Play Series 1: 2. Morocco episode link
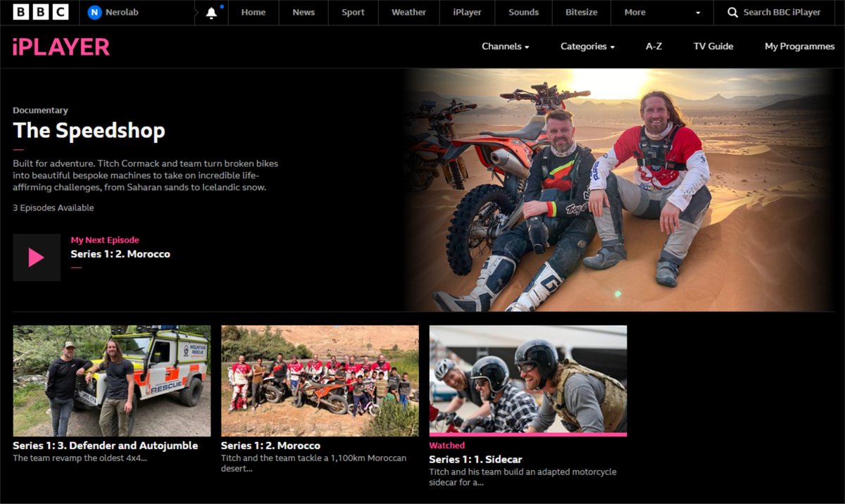 [x=120, y=254]
